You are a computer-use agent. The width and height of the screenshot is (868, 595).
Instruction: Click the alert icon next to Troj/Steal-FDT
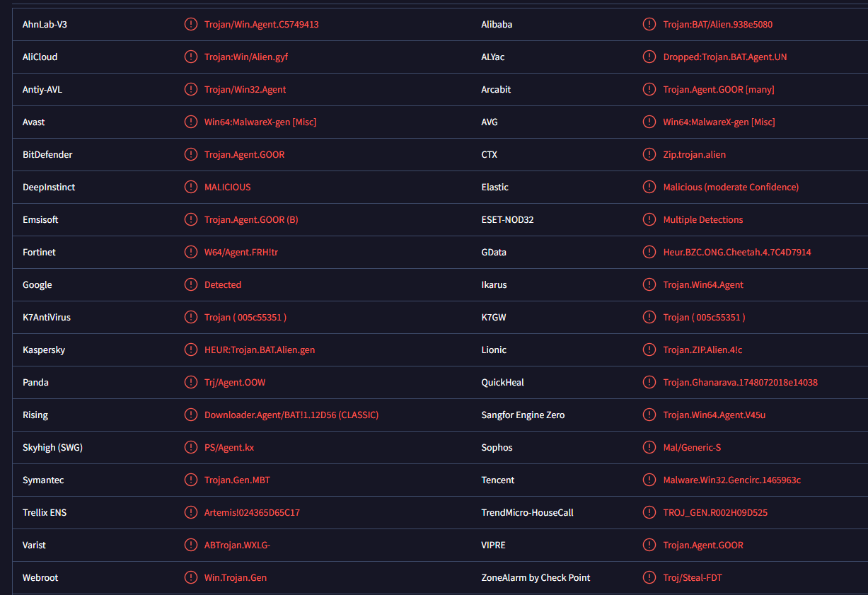pos(649,577)
